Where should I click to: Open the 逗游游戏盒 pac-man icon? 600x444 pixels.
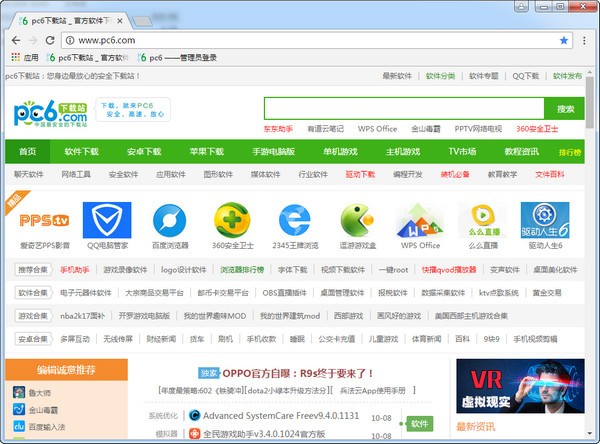[357, 220]
